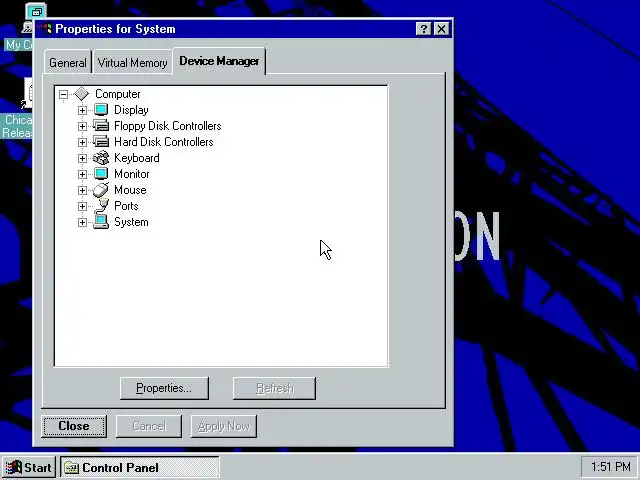Select the Hard Disk Controllers icon
Image resolution: width=640 pixels, height=480 pixels.
tap(101, 142)
